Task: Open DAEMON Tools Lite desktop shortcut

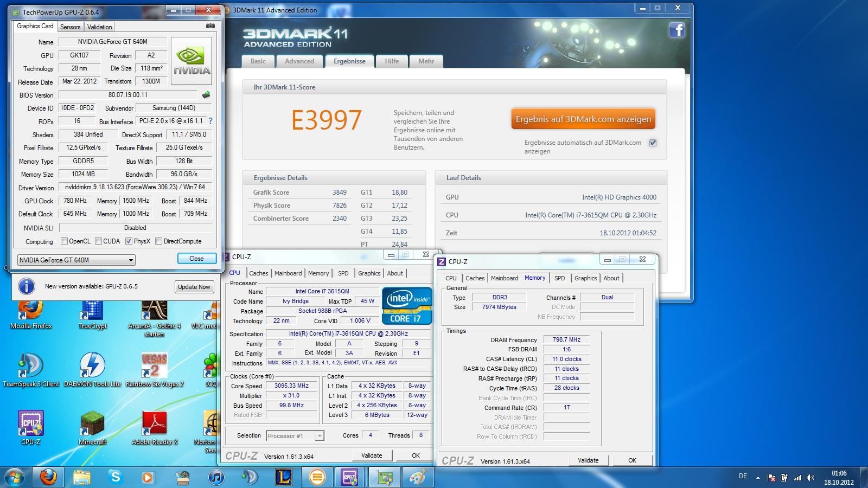Action: (x=92, y=370)
